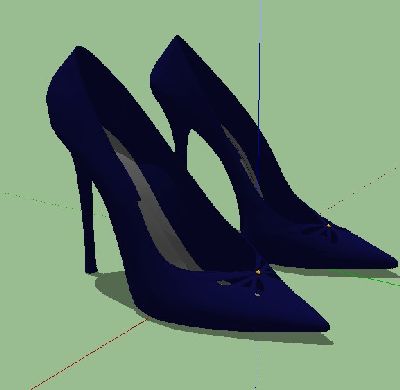Pick the gold bead on rear shoe bow

tap(329, 226)
